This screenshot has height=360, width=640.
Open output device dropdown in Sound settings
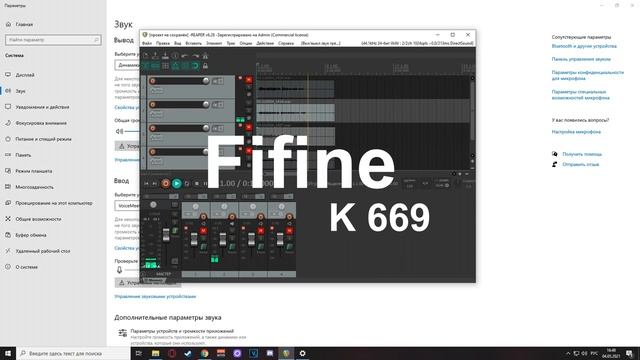click(x=127, y=65)
